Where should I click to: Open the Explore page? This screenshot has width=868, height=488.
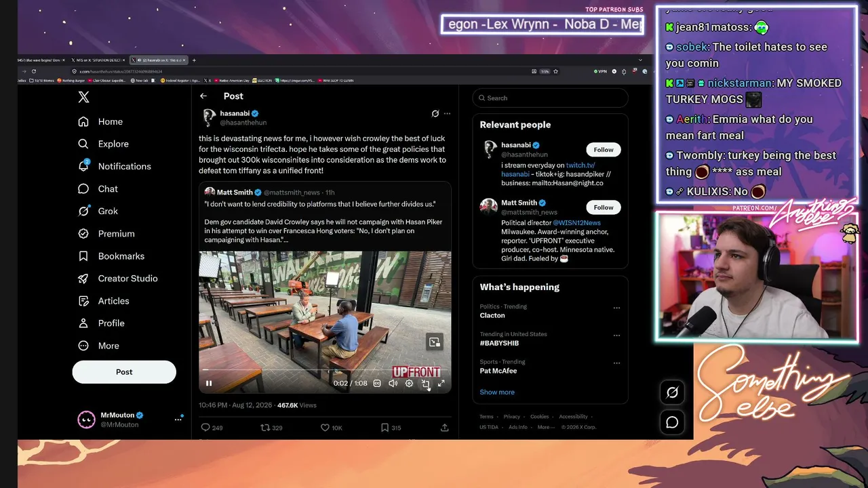click(103, 144)
